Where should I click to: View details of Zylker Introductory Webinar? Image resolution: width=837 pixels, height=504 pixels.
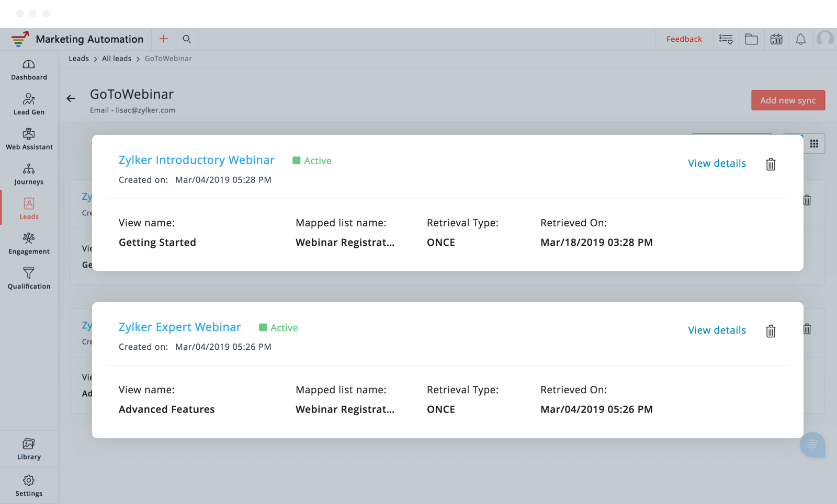pos(717,164)
